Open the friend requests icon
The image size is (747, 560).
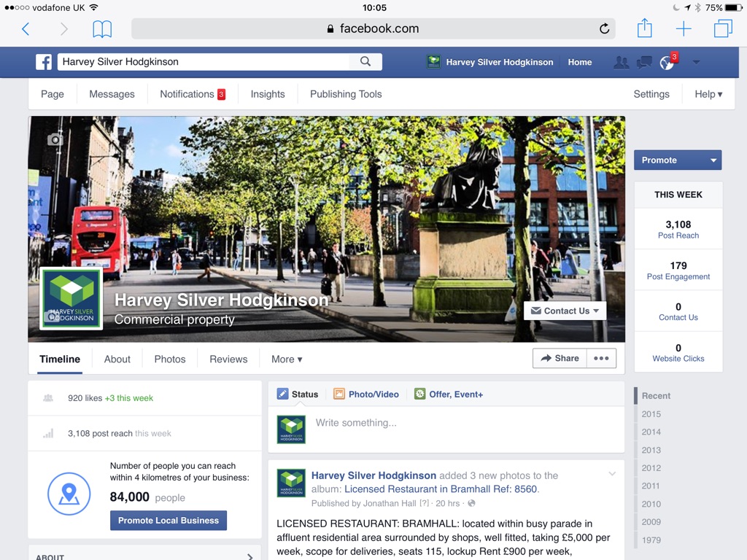pyautogui.click(x=621, y=63)
